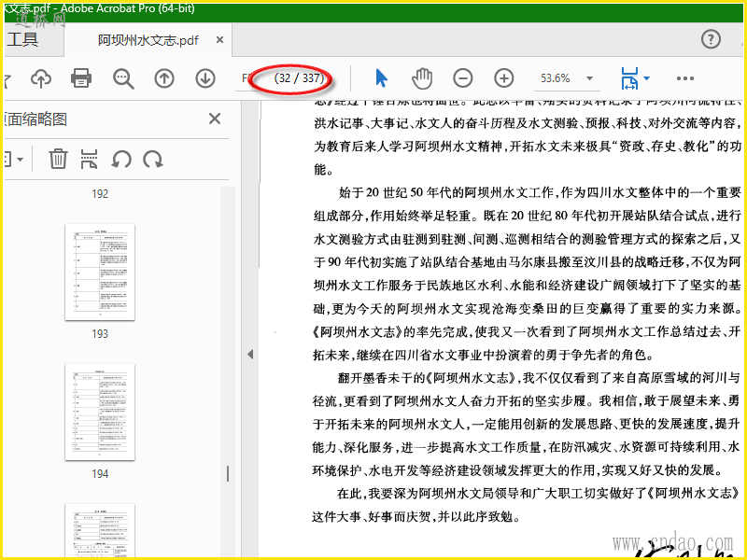Rotate pages counterclockwise

pyautogui.click(x=121, y=159)
